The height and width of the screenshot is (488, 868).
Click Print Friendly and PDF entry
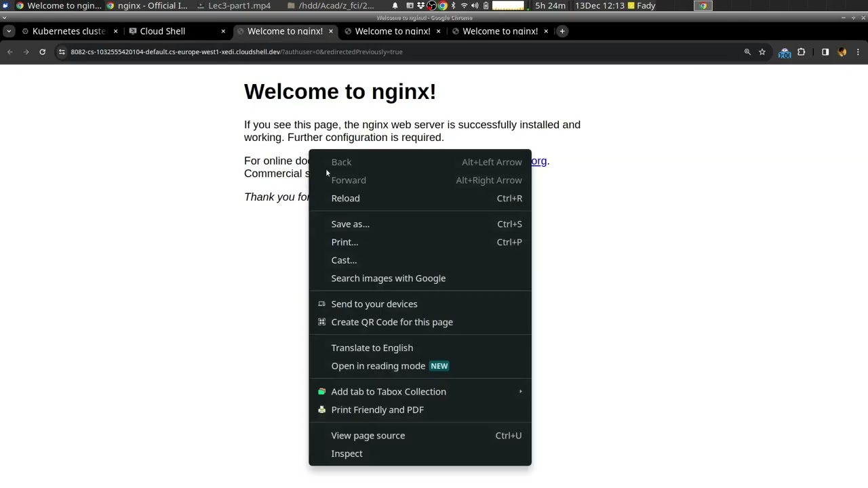[x=420, y=410]
